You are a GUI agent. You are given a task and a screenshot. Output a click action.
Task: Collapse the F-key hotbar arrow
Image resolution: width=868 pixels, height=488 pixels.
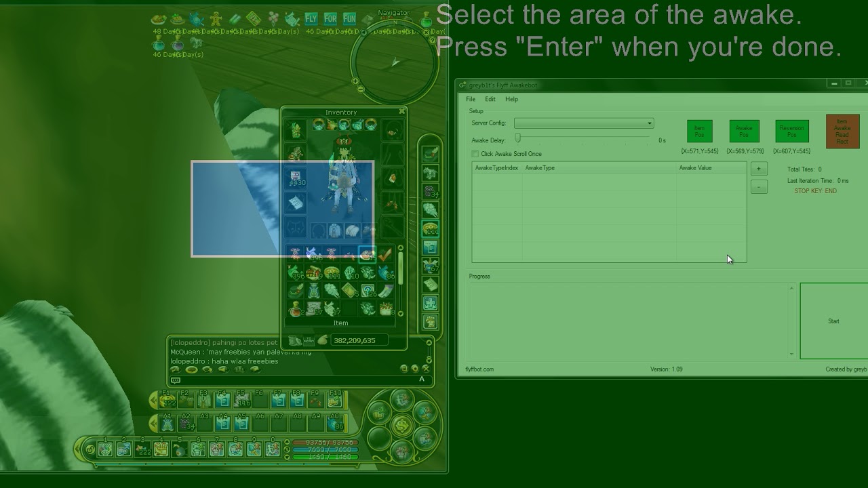click(153, 400)
